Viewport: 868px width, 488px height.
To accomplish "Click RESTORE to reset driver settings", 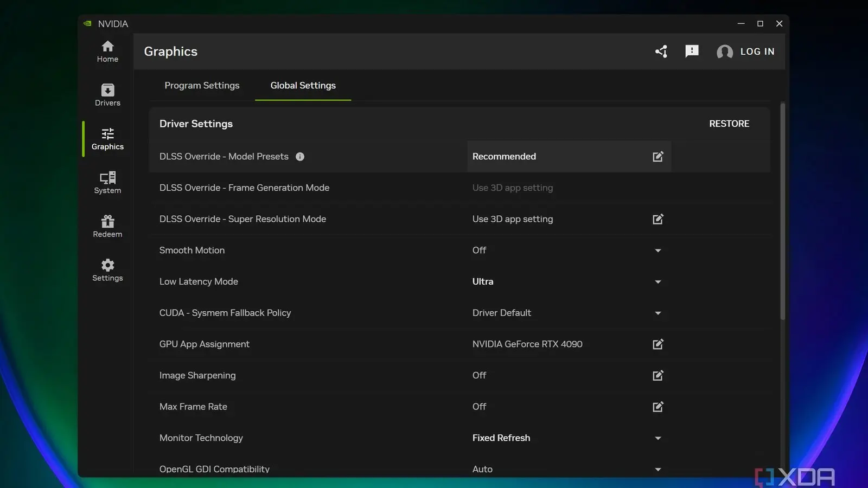I will pos(729,124).
